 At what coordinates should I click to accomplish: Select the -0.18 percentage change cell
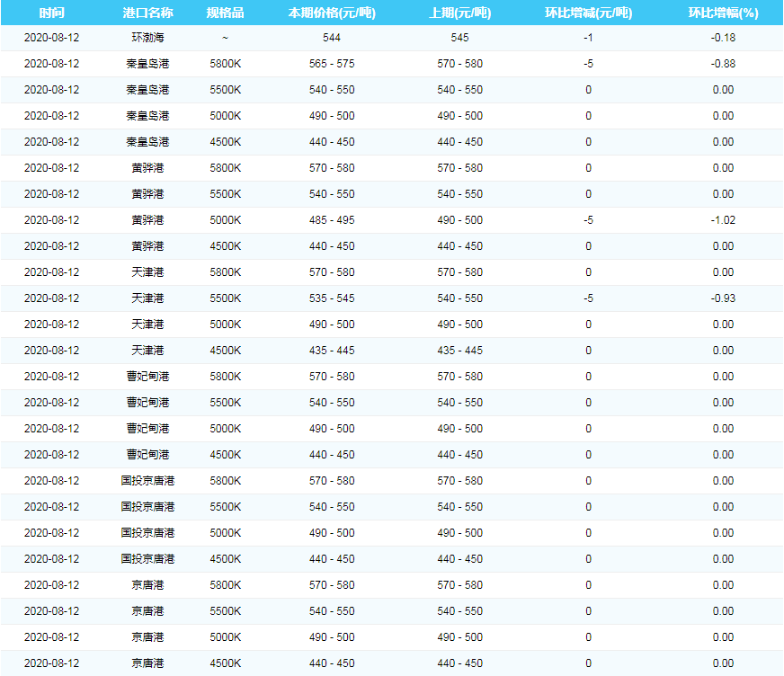point(723,38)
